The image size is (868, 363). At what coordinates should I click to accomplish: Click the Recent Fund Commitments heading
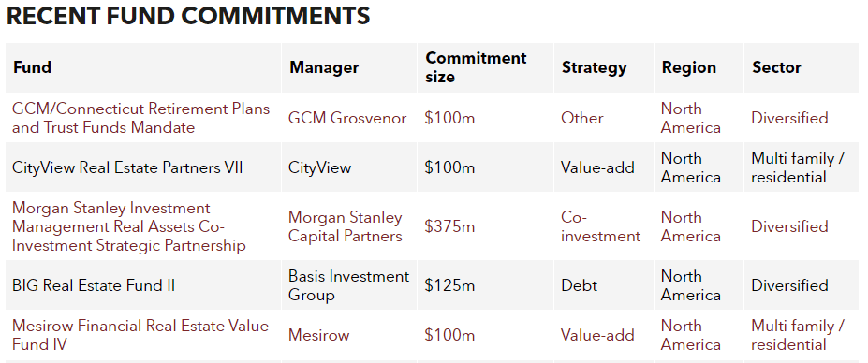tap(187, 16)
